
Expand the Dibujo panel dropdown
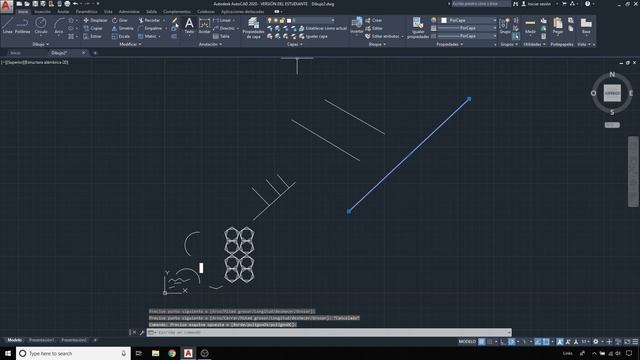pos(40,44)
